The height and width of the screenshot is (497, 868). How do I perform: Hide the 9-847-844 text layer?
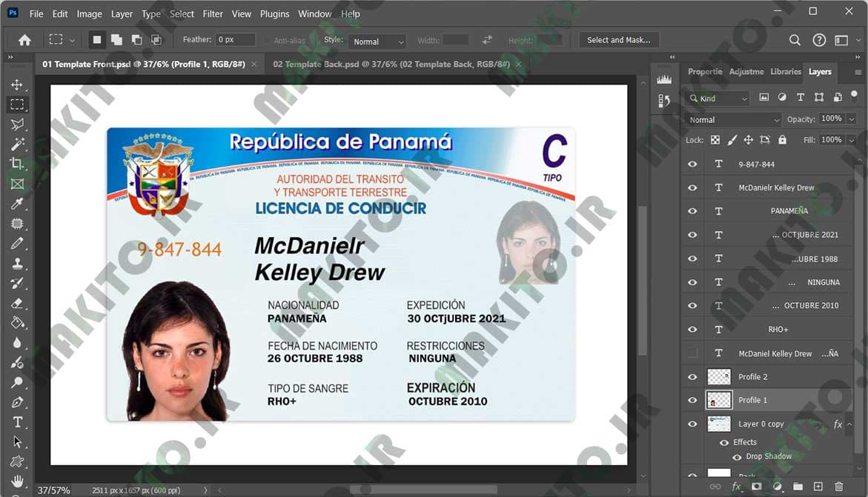pyautogui.click(x=692, y=164)
